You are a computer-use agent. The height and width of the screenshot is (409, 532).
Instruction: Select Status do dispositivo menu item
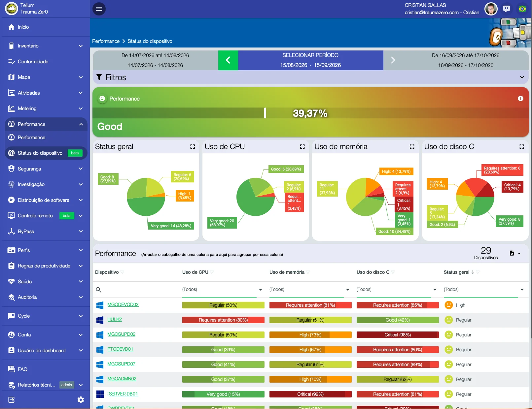pyautogui.click(x=46, y=153)
